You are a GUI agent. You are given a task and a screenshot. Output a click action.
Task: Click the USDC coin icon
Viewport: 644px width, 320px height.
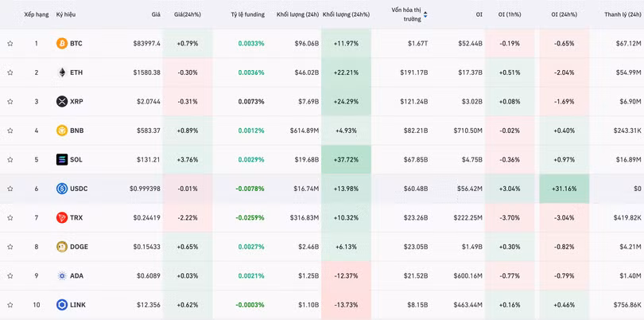tap(62, 189)
